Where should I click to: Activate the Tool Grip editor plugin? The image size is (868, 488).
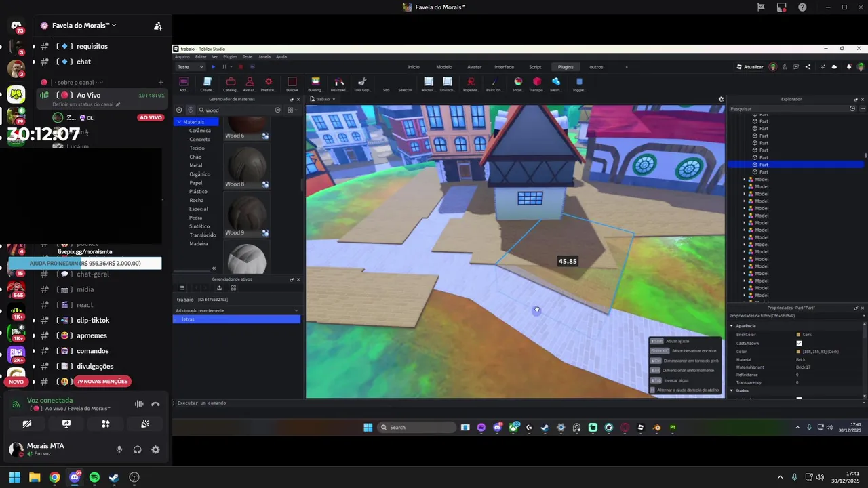click(362, 82)
